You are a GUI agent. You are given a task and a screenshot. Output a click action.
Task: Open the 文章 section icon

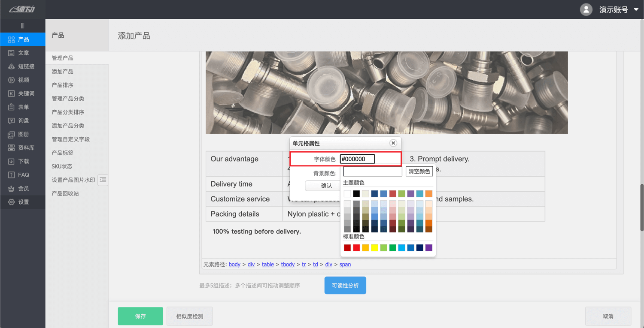(x=12, y=53)
